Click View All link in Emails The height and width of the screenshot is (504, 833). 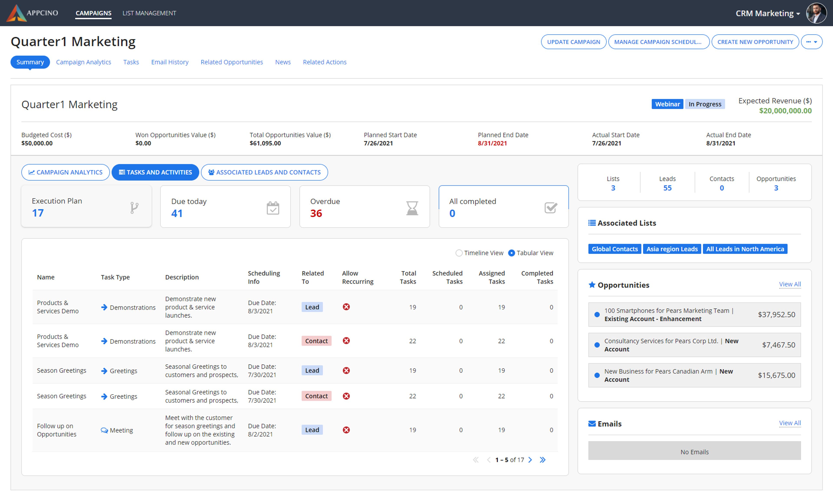coord(790,423)
